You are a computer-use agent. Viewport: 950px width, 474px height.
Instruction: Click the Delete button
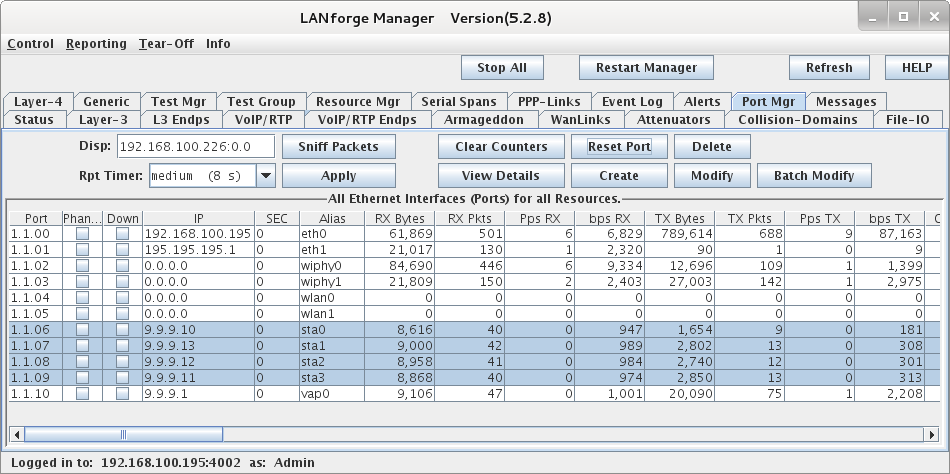(712, 147)
